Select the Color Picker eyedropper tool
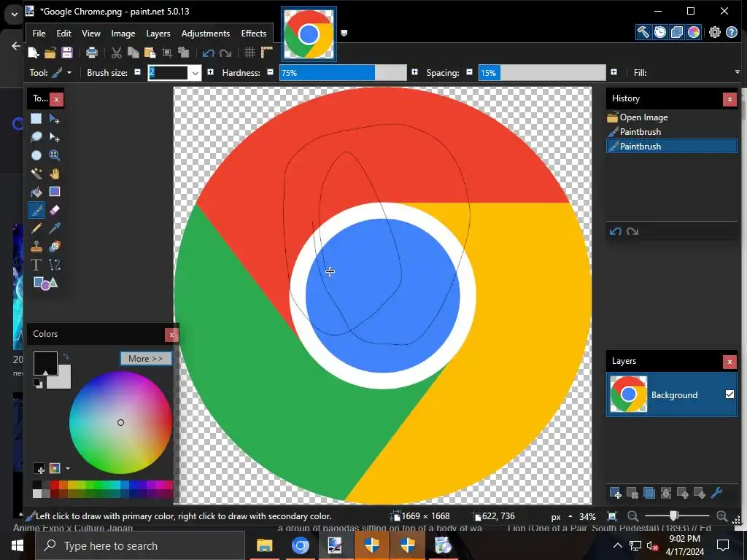The height and width of the screenshot is (560, 747). [54, 228]
